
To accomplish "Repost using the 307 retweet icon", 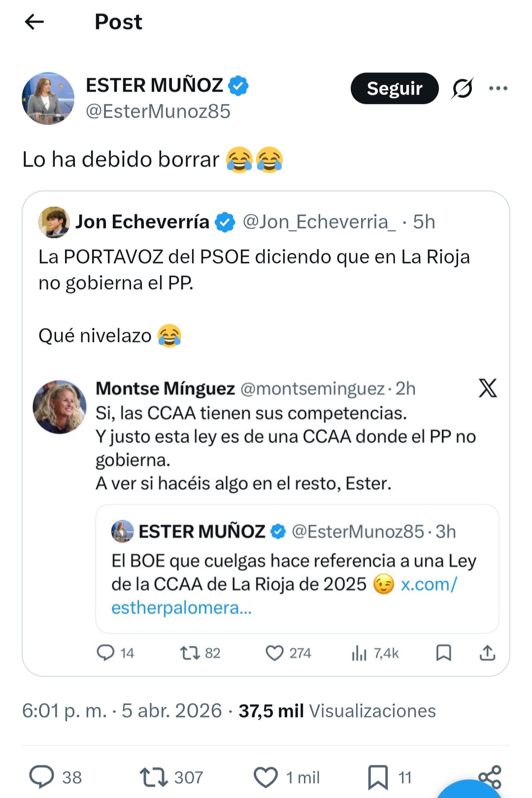I will [x=154, y=777].
